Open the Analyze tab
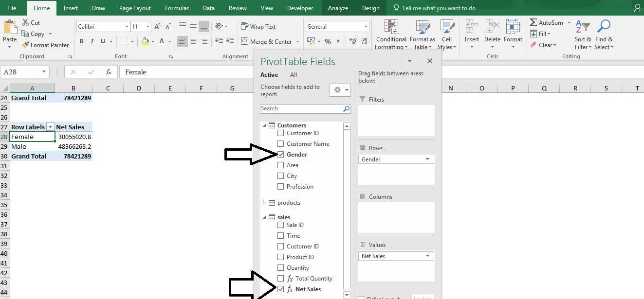Image resolution: width=644 pixels, height=299 pixels. pyautogui.click(x=338, y=8)
